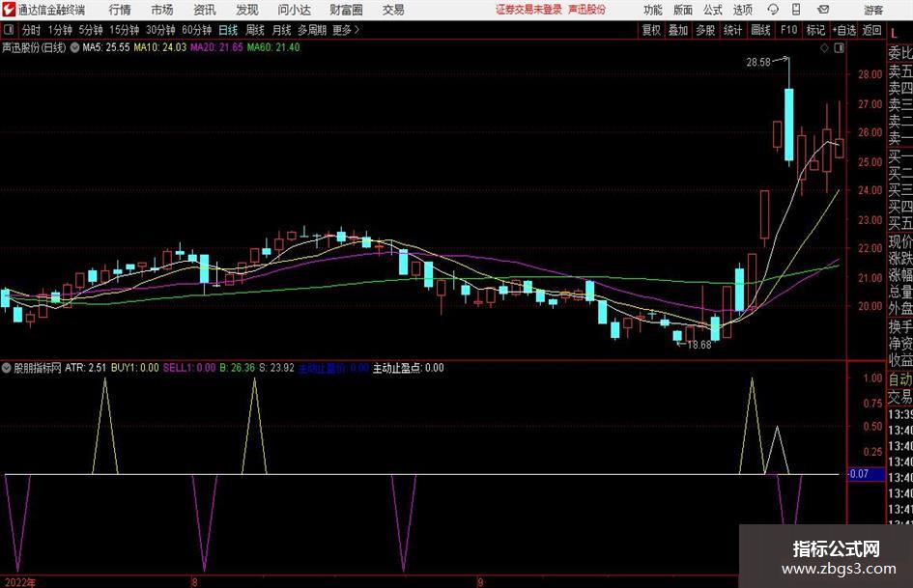
Task: Open the 多周期 multi-period view
Action: tap(312, 30)
